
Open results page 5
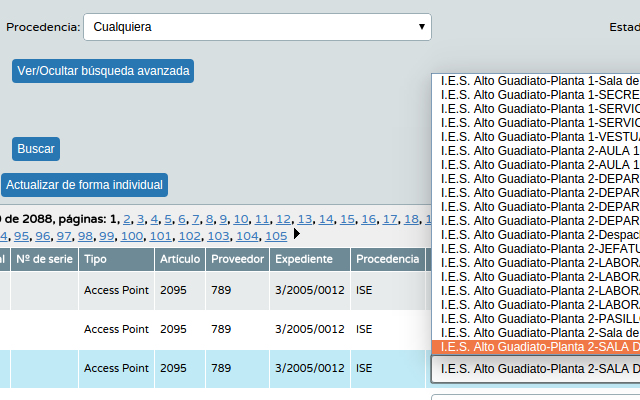point(168,219)
